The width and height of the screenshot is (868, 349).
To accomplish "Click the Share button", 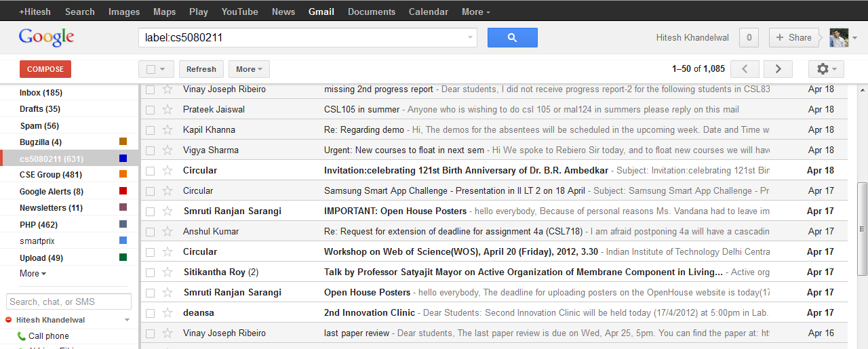I will (x=793, y=38).
